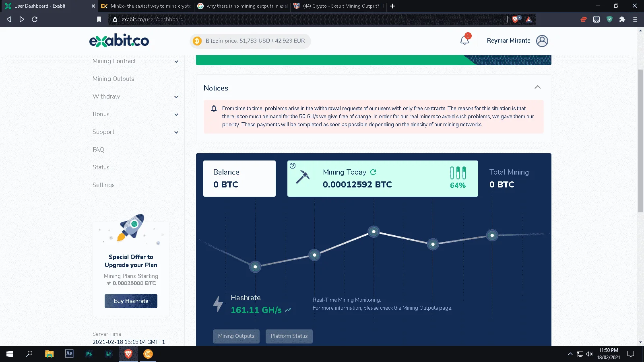The image size is (644, 362).
Task: Click the Reymar Mirante username
Action: point(508,41)
